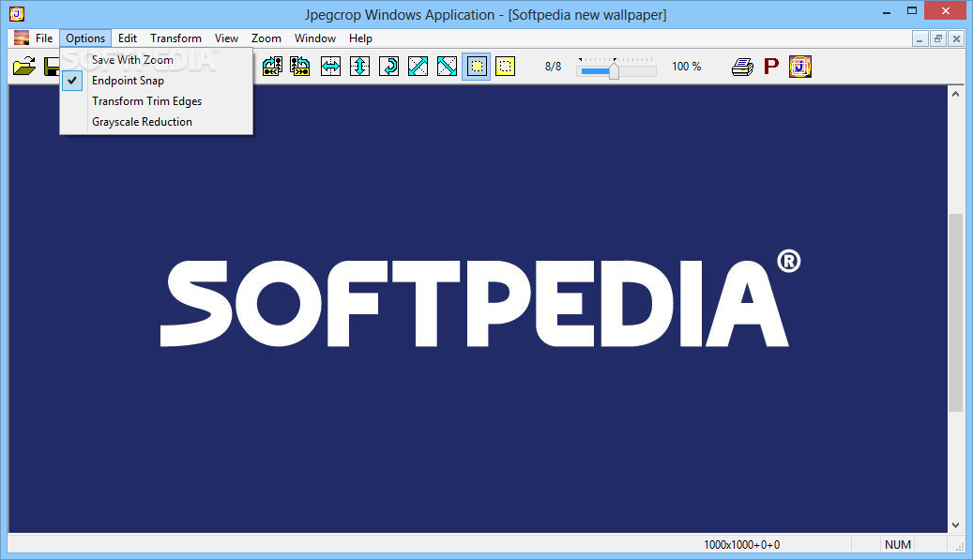Open the Window menu
The height and width of the screenshot is (560, 973).
(315, 38)
